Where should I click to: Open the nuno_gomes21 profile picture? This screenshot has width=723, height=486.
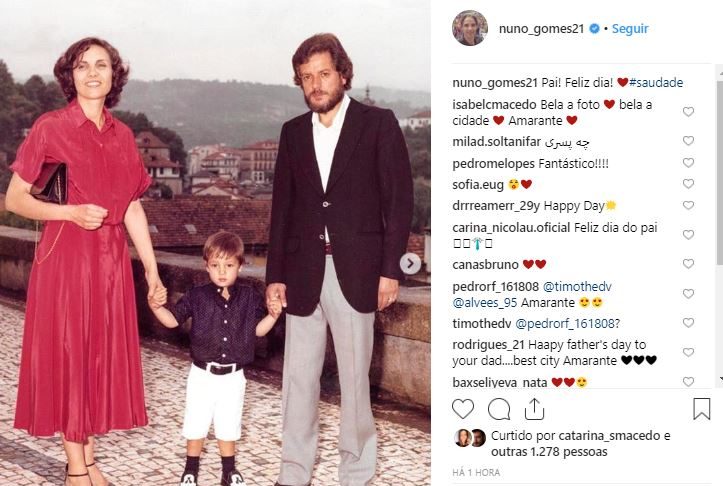point(469,29)
